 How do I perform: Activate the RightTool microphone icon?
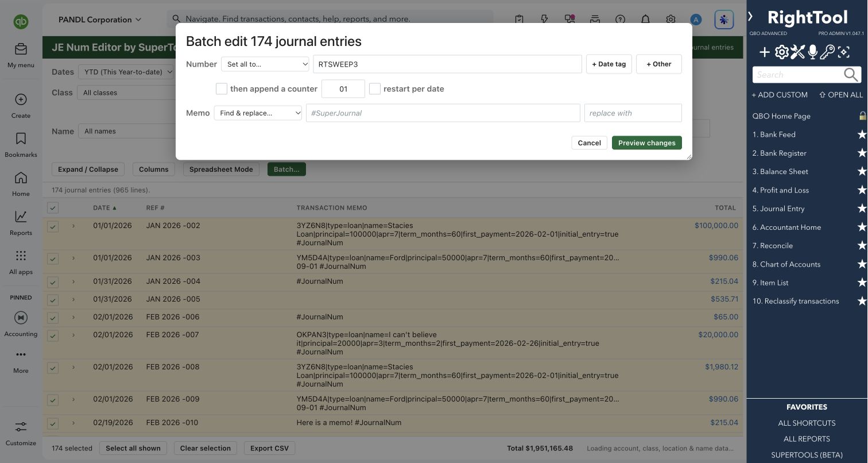[x=812, y=53]
